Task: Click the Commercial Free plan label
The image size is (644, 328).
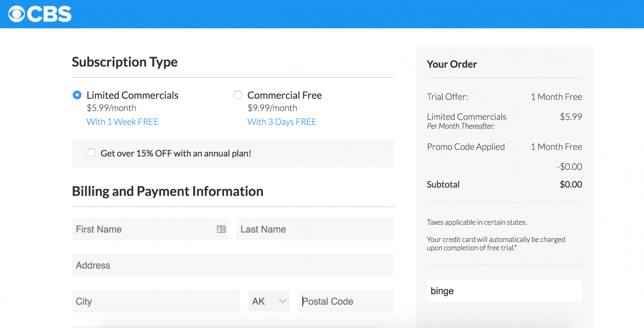Action: (284, 95)
